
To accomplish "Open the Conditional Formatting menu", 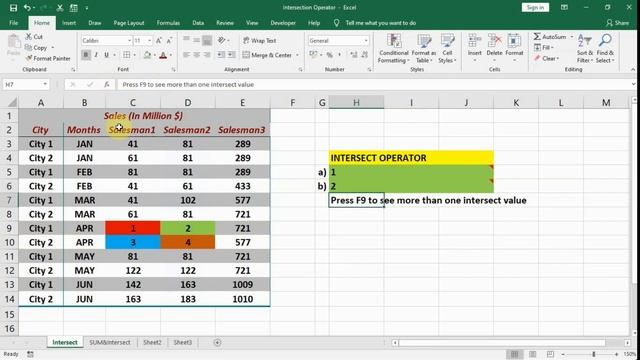I will [x=393, y=48].
